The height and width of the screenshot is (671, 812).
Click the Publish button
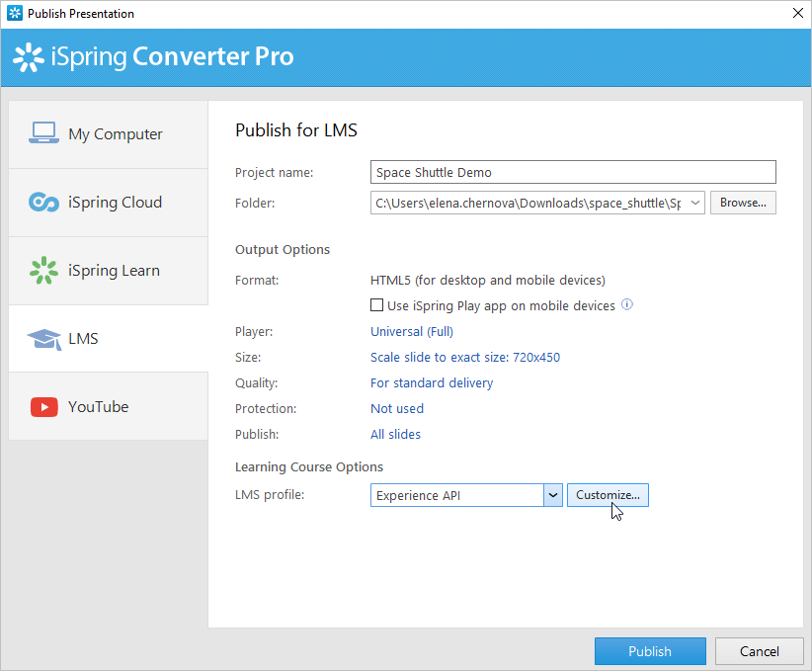pos(650,651)
